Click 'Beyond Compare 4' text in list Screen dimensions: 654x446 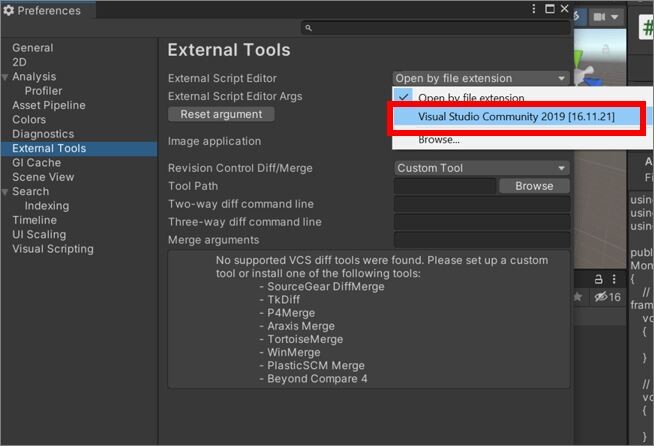(x=317, y=379)
